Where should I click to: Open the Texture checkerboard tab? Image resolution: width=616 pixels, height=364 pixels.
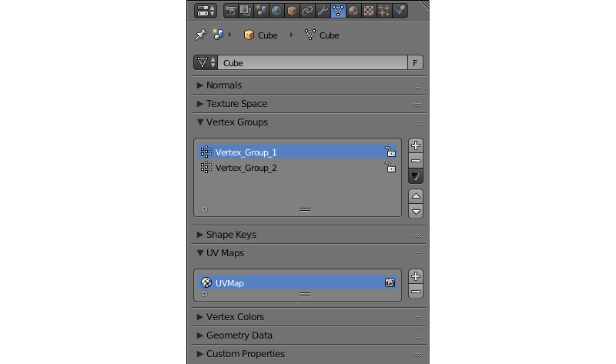(369, 11)
